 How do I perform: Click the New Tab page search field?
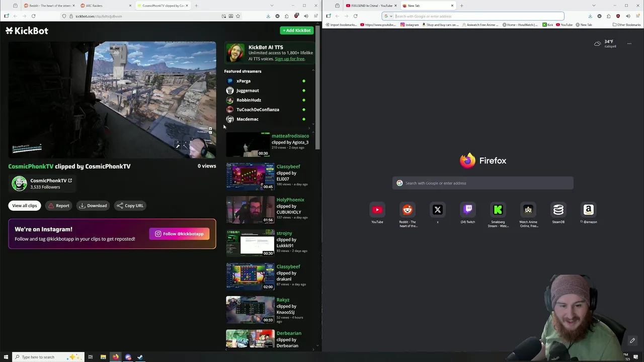pos(483,183)
